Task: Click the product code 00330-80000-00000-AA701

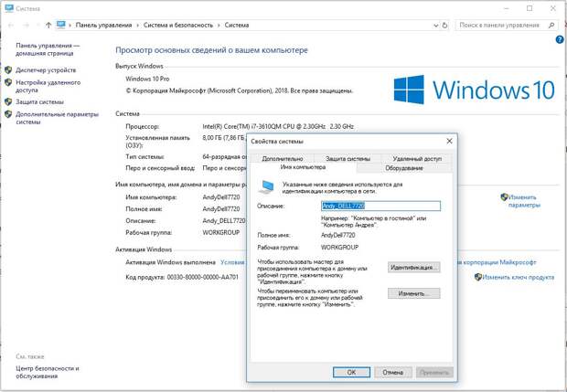Action: click(202, 277)
